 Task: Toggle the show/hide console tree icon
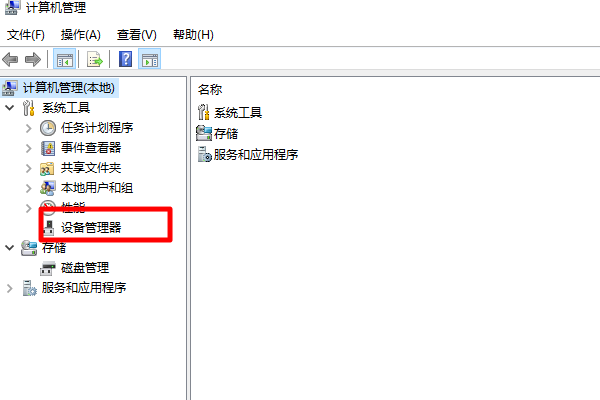[x=64, y=59]
